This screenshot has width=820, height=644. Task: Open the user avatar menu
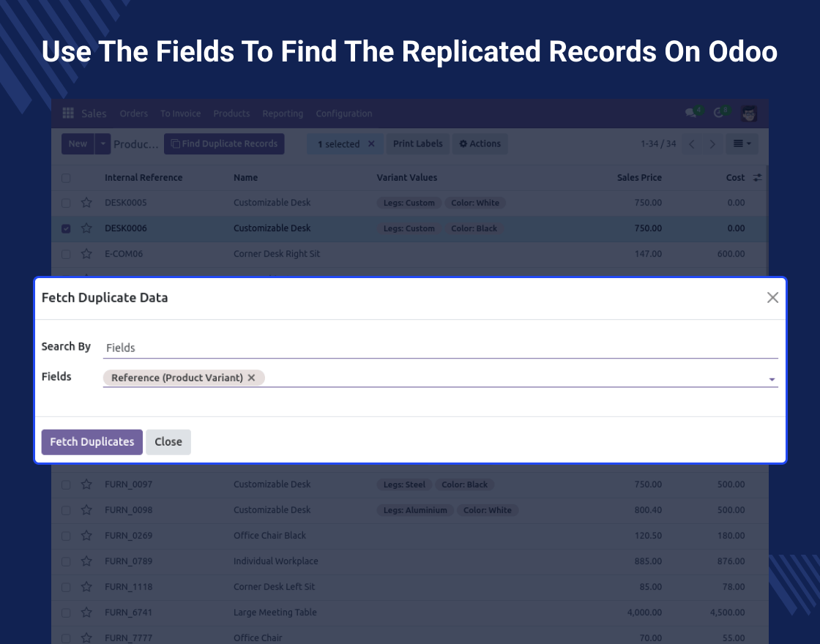tap(749, 113)
